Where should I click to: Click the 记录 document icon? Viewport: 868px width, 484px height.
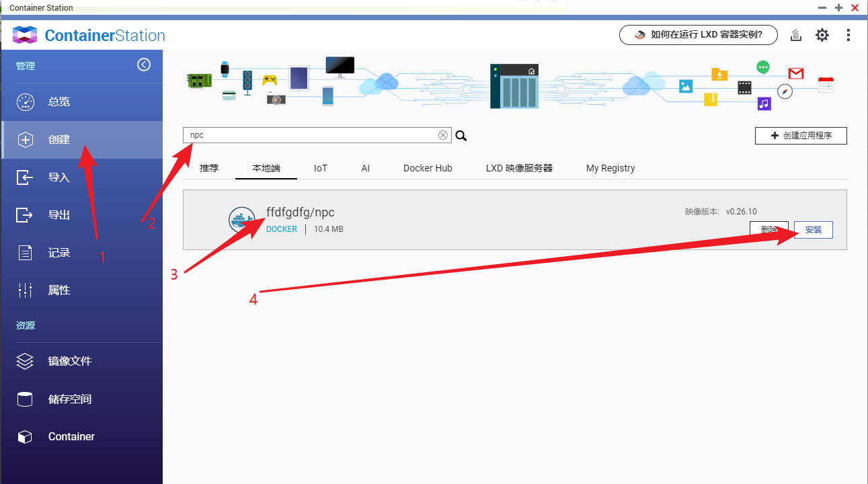point(25,253)
